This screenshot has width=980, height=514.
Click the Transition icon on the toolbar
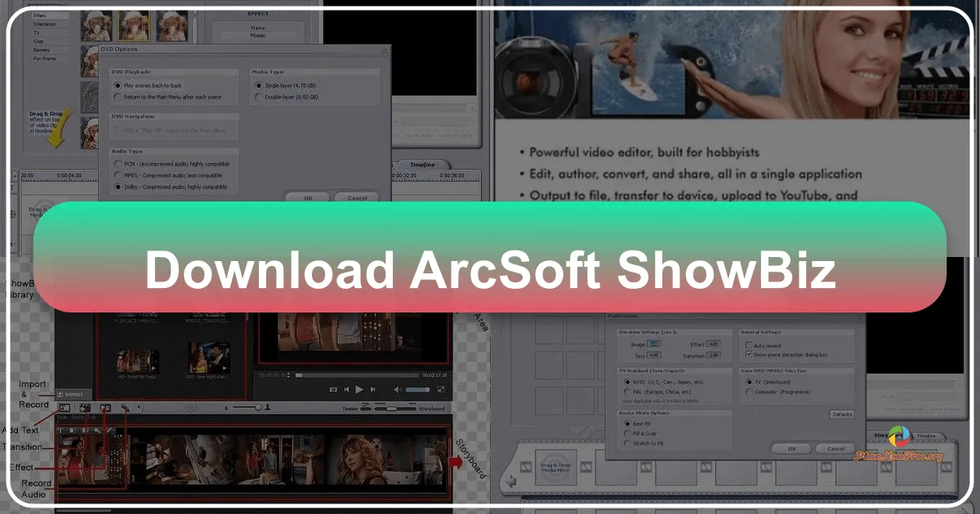pos(84,407)
